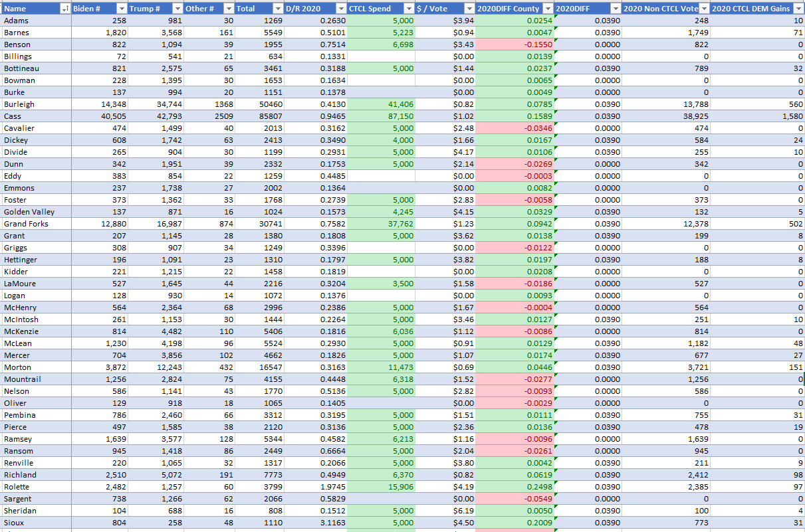The width and height of the screenshot is (805, 532).
Task: Click DEM Gains value 1,580 for Cass
Action: 758,116
